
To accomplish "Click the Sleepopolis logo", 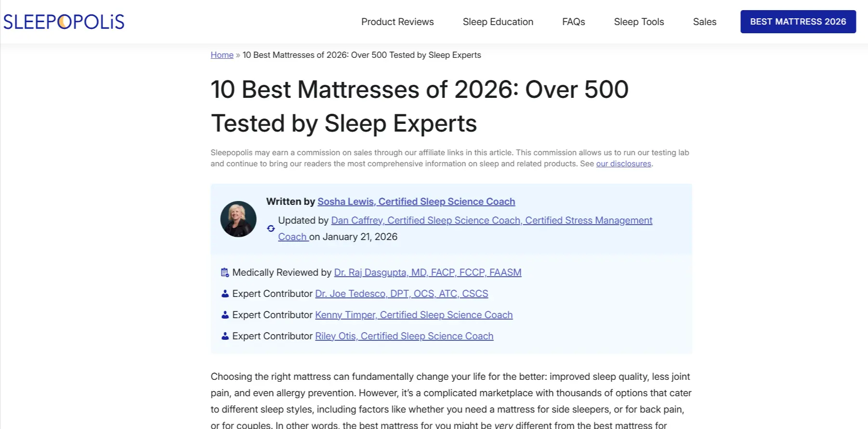I will pyautogui.click(x=64, y=22).
